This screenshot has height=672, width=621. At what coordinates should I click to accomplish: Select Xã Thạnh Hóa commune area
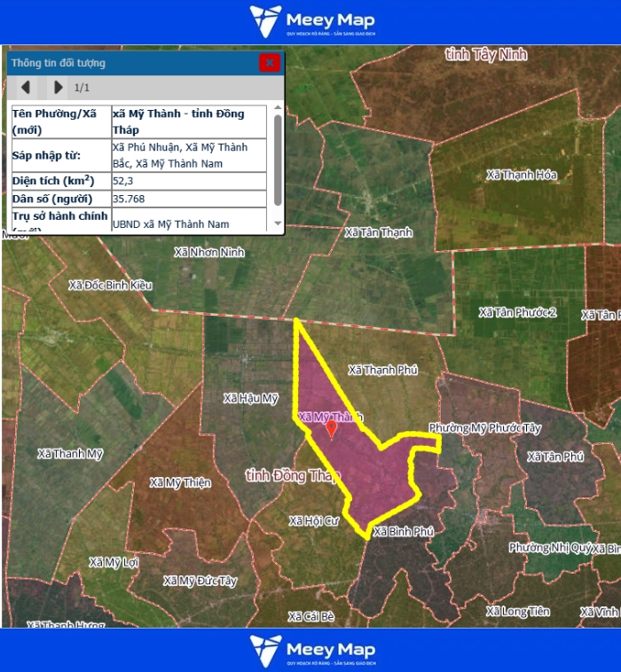pyautogui.click(x=522, y=175)
